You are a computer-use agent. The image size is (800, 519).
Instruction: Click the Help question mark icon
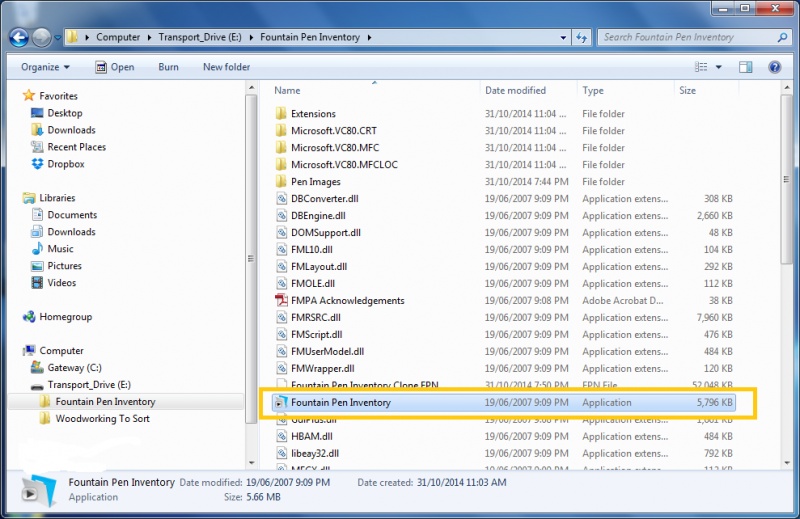pos(774,67)
